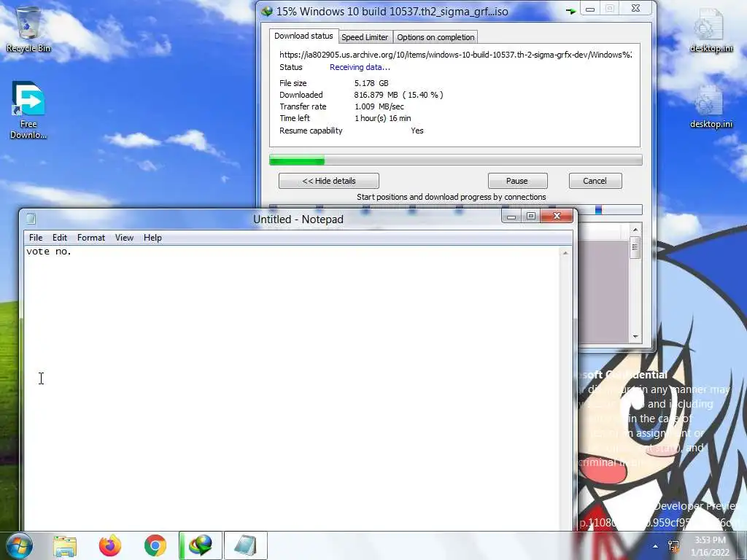Click the download URL text

[x=455, y=55]
